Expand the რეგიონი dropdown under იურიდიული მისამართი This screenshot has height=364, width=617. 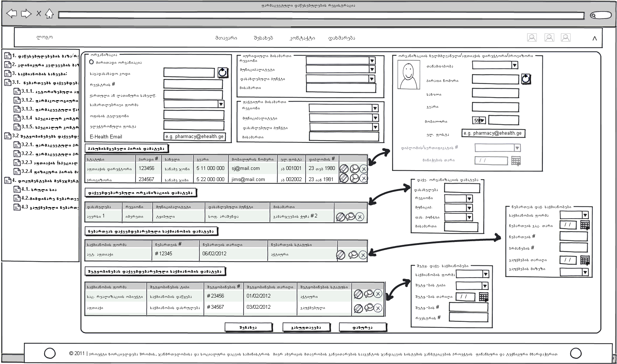click(372, 60)
